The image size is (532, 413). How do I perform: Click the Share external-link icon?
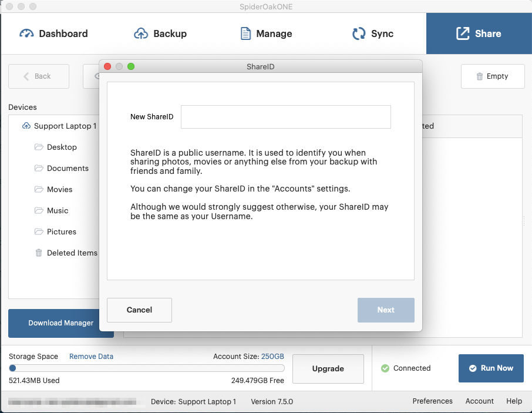point(463,33)
